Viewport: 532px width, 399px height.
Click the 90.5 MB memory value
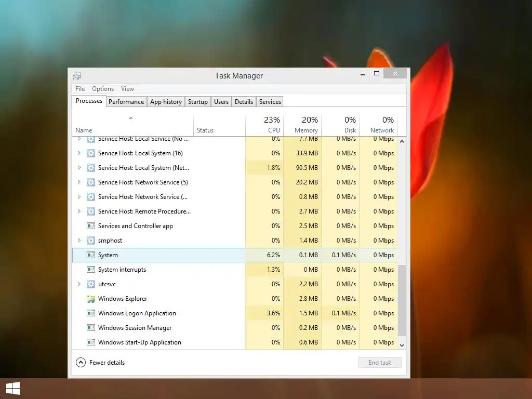click(x=307, y=168)
